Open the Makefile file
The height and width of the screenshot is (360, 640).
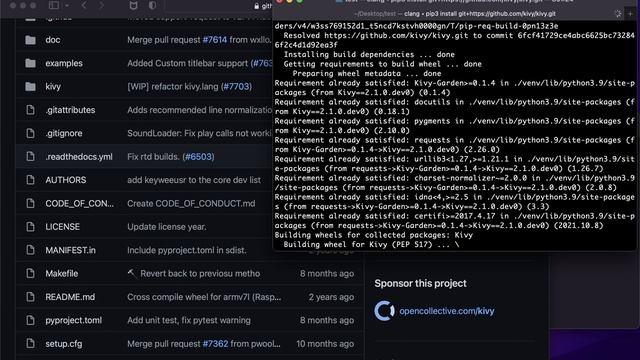coord(62,273)
